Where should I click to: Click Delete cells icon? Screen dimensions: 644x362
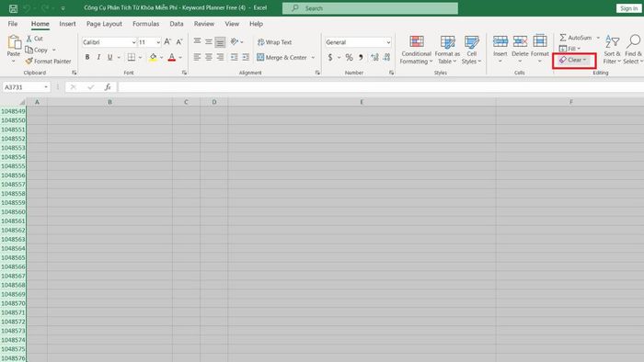(520, 41)
